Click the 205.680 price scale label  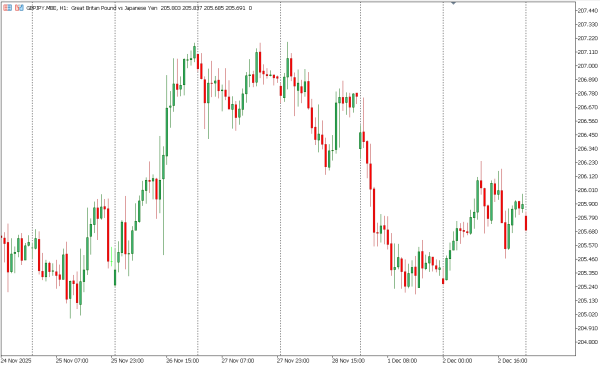(x=587, y=232)
